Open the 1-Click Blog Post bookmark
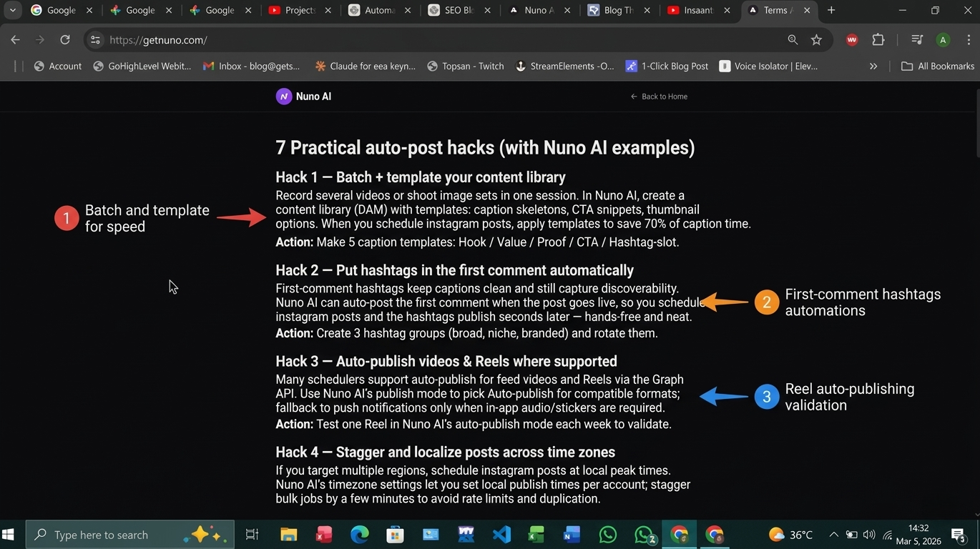980x549 pixels. tap(667, 66)
